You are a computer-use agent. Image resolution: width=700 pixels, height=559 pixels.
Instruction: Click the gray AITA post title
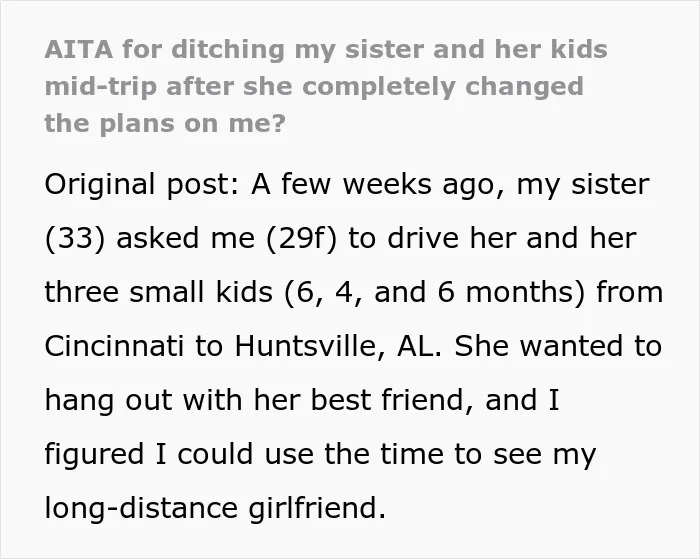(326, 86)
